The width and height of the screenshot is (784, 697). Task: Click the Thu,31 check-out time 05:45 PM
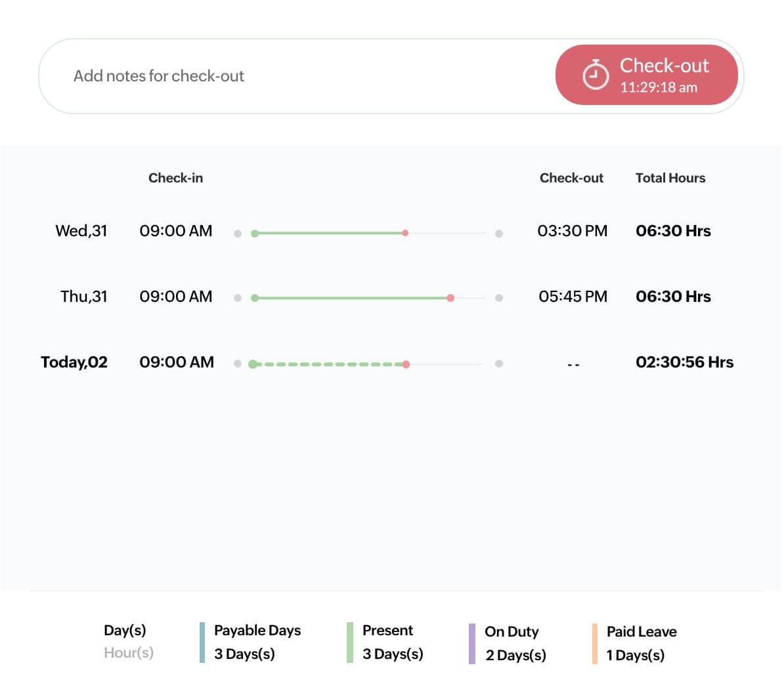[x=573, y=297]
